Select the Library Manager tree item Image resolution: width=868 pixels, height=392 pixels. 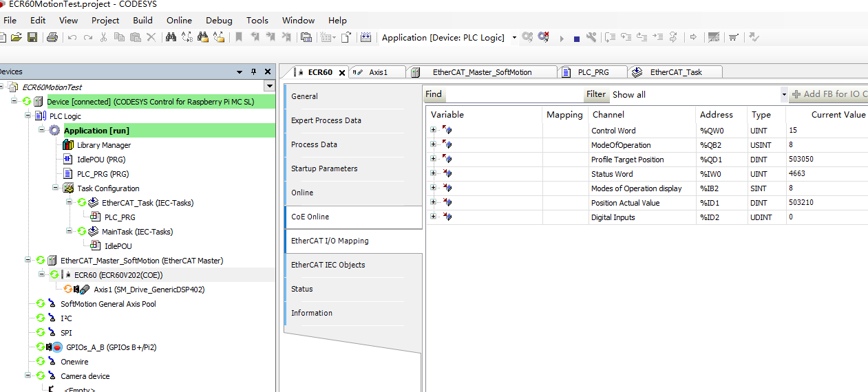pos(103,145)
